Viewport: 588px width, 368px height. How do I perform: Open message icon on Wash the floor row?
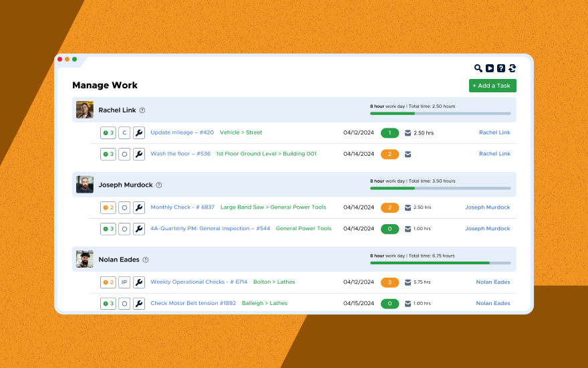click(x=408, y=154)
